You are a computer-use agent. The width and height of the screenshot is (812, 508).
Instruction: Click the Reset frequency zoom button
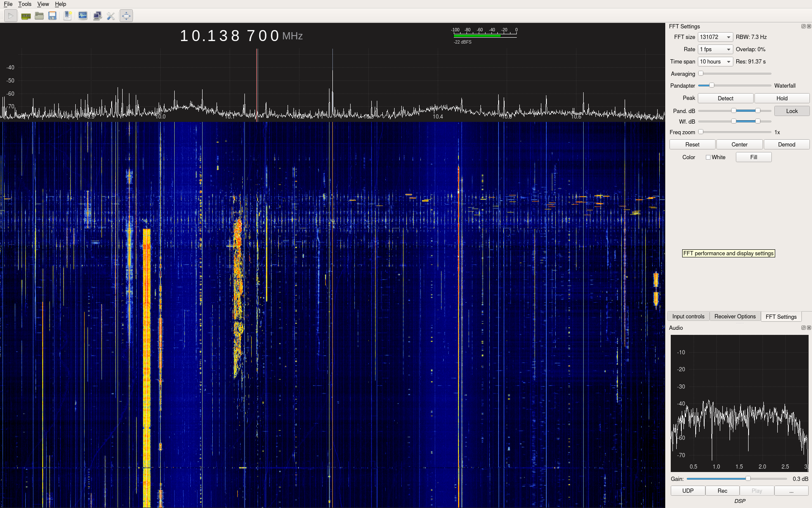(692, 144)
